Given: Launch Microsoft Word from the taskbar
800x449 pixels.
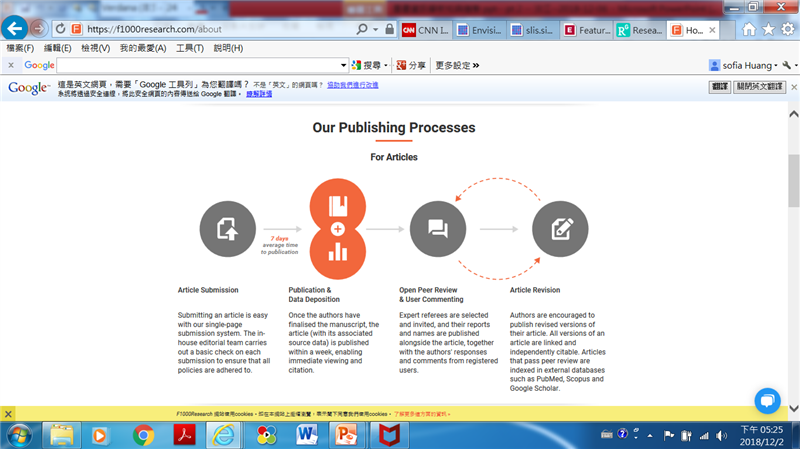Looking at the screenshot, I should 305,435.
